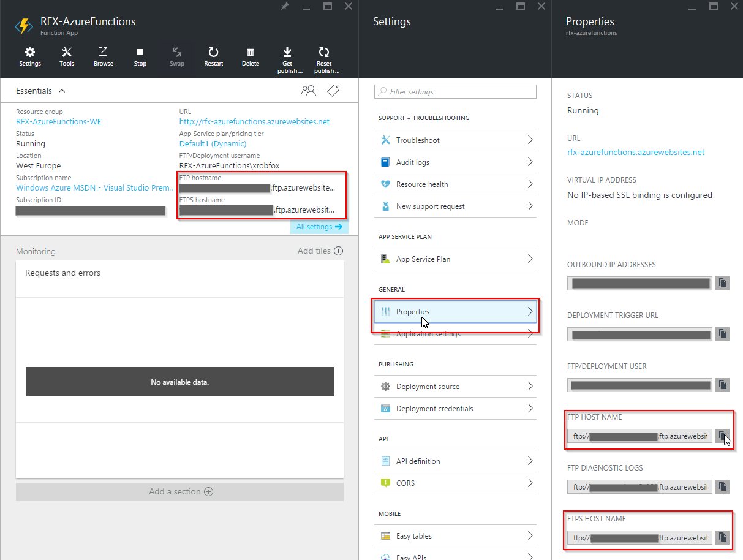Click the Filter settings search box

[455, 92]
